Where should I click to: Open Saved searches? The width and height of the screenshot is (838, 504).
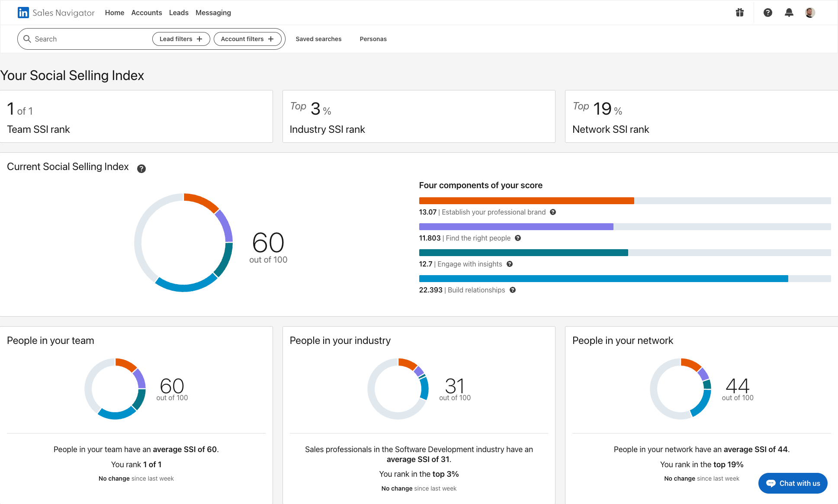[x=318, y=39]
